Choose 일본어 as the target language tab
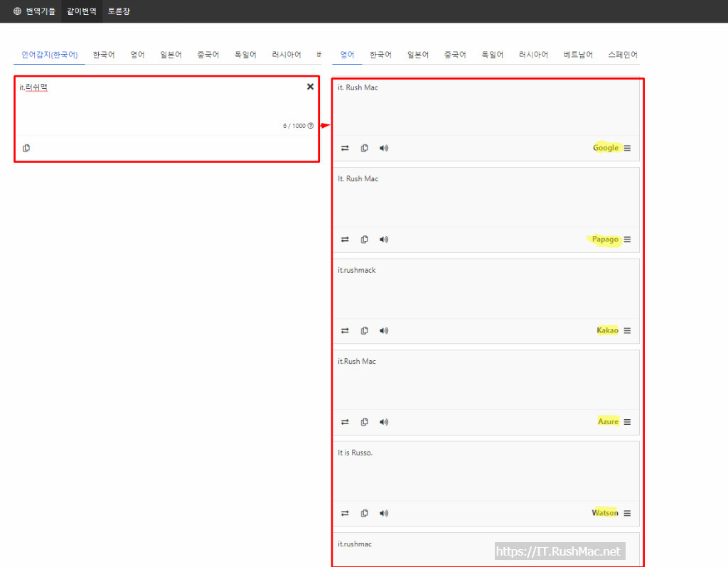The width and height of the screenshot is (728, 567). 418,55
